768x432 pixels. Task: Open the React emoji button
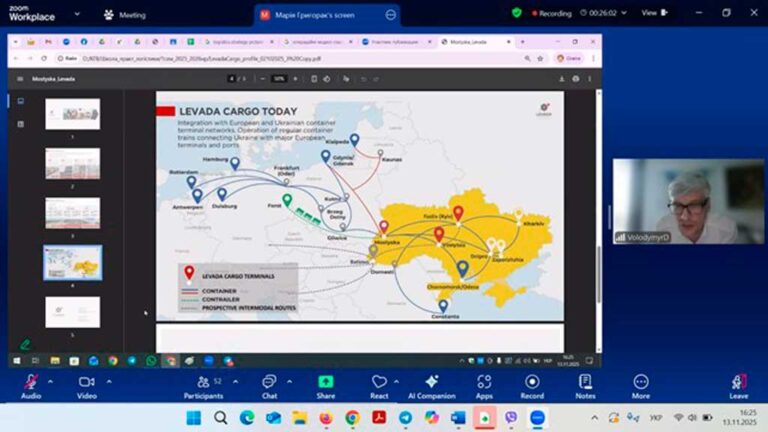379,384
